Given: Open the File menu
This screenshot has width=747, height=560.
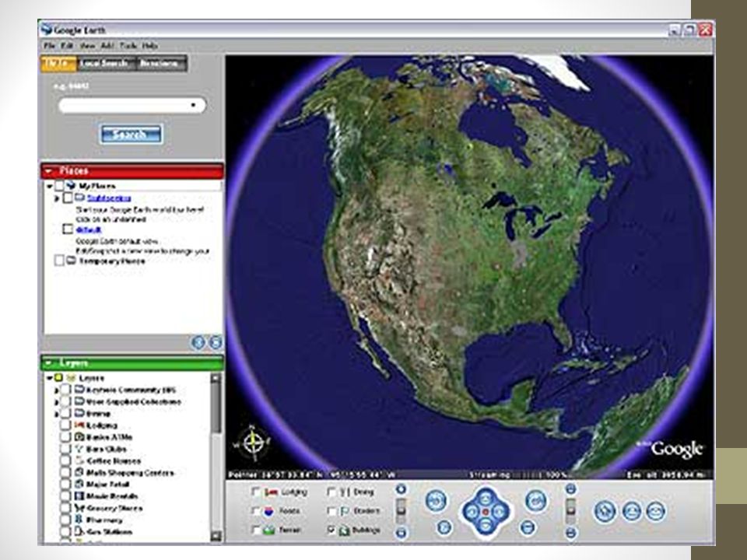Looking at the screenshot, I should (50, 46).
